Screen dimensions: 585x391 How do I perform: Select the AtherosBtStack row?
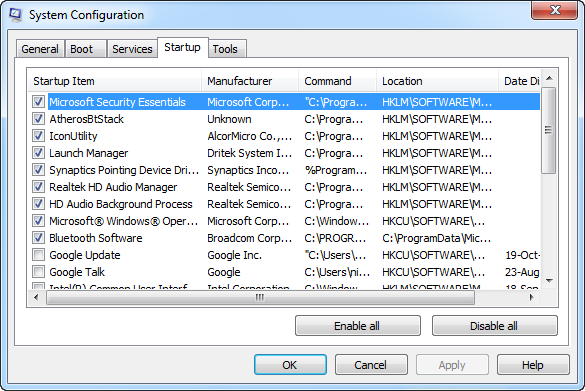pyautogui.click(x=284, y=119)
